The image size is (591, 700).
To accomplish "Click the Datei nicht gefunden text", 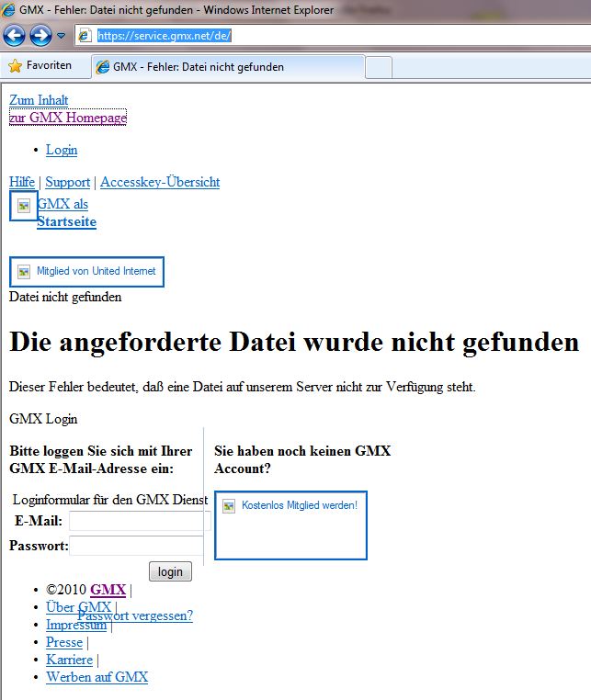I will tap(65, 297).
